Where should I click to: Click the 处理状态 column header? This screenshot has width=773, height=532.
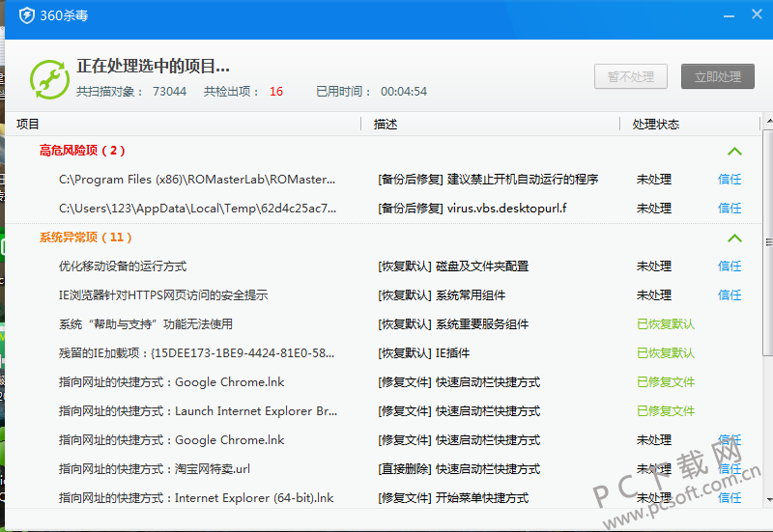coord(655,125)
